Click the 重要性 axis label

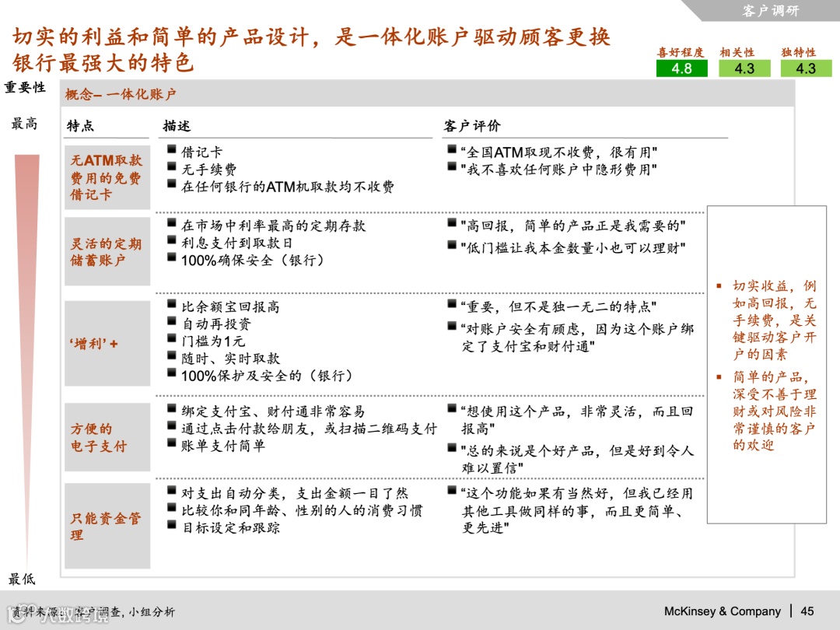point(25,87)
